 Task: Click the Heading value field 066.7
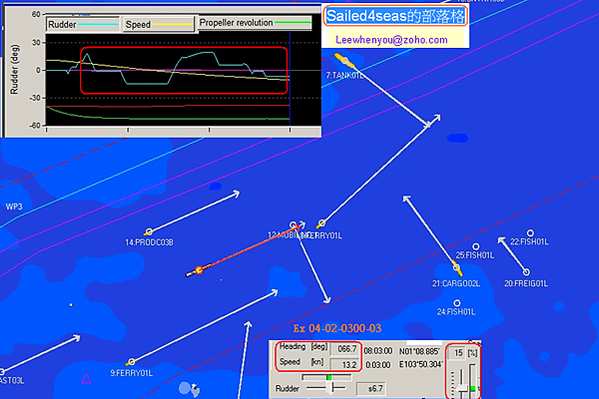[x=345, y=349]
